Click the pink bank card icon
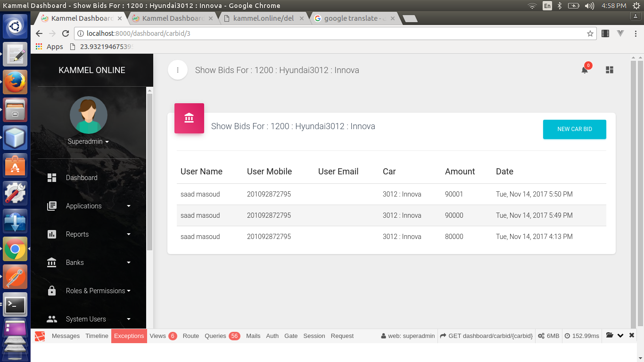 pyautogui.click(x=189, y=118)
